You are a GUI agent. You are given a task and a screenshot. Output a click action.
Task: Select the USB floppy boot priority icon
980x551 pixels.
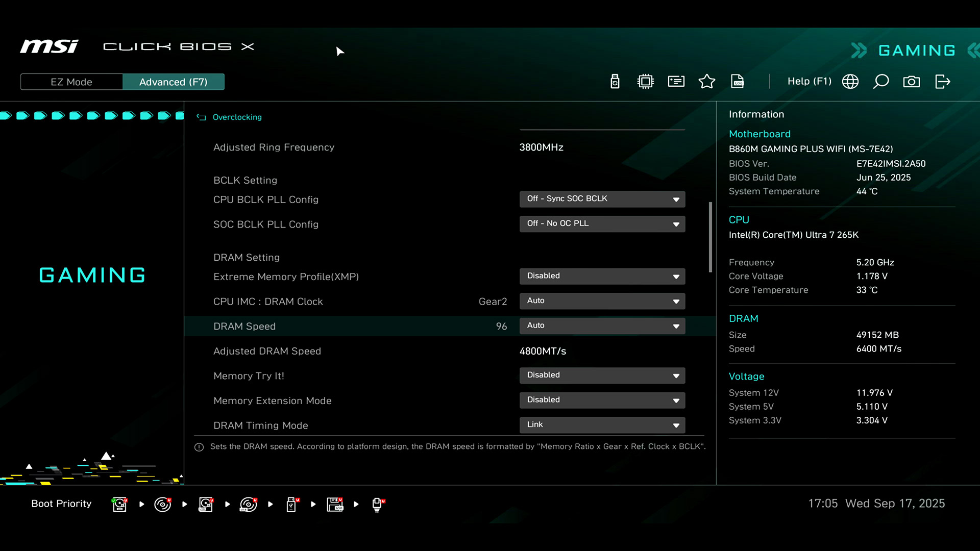(x=335, y=504)
